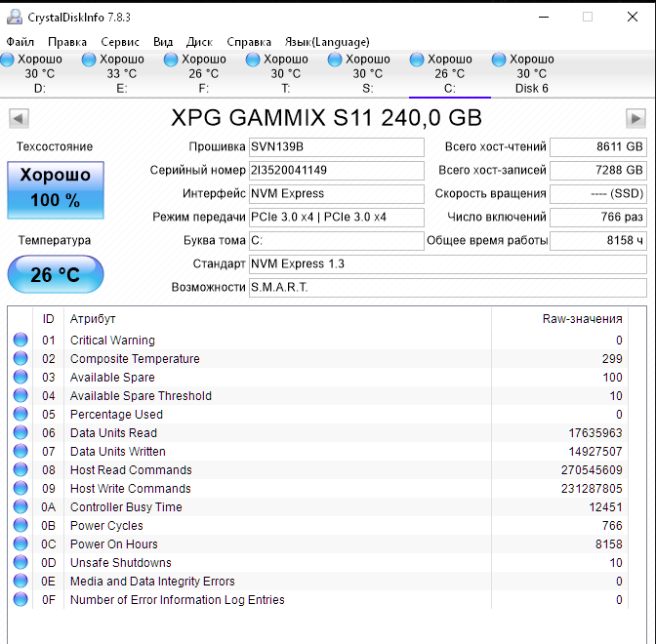Viewport: 656px width, 644px height.
Task: Click total work time value 8158 ч
Action: tap(598, 240)
